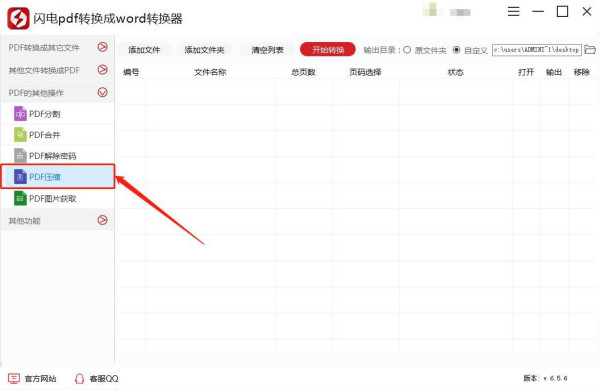Click the 添加文件夹 button

click(x=204, y=50)
